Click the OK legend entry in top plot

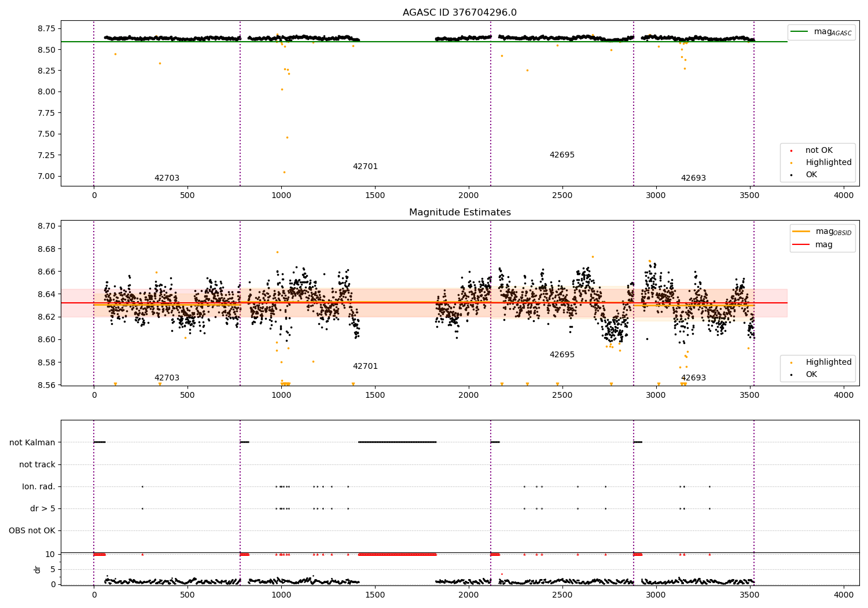tap(804, 175)
